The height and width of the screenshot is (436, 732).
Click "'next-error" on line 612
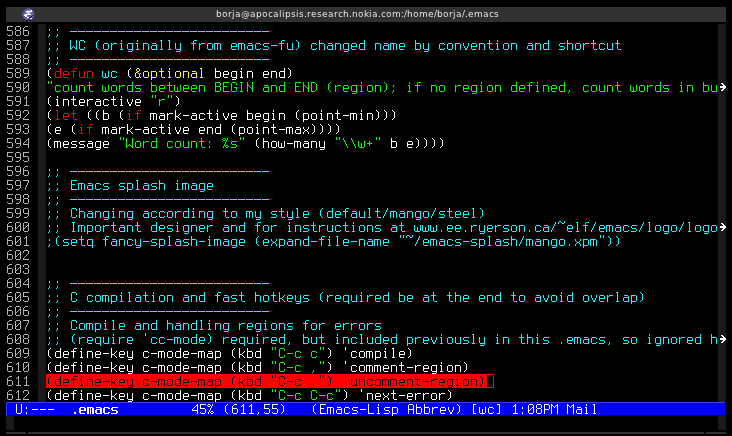[401, 396]
